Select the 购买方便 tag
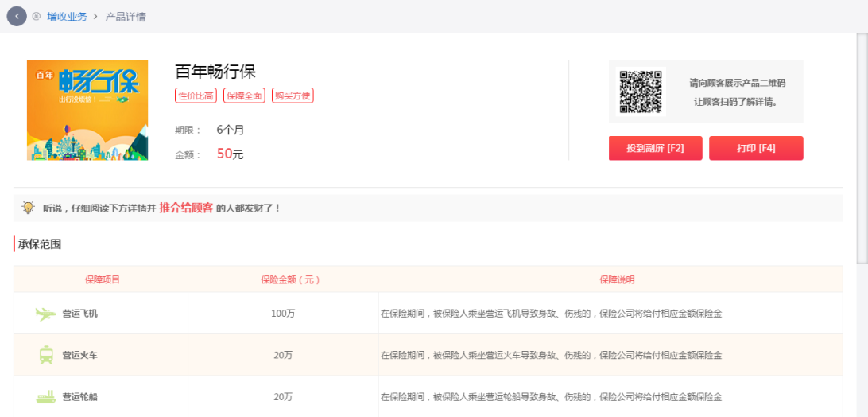Image resolution: width=868 pixels, height=417 pixels. [293, 95]
